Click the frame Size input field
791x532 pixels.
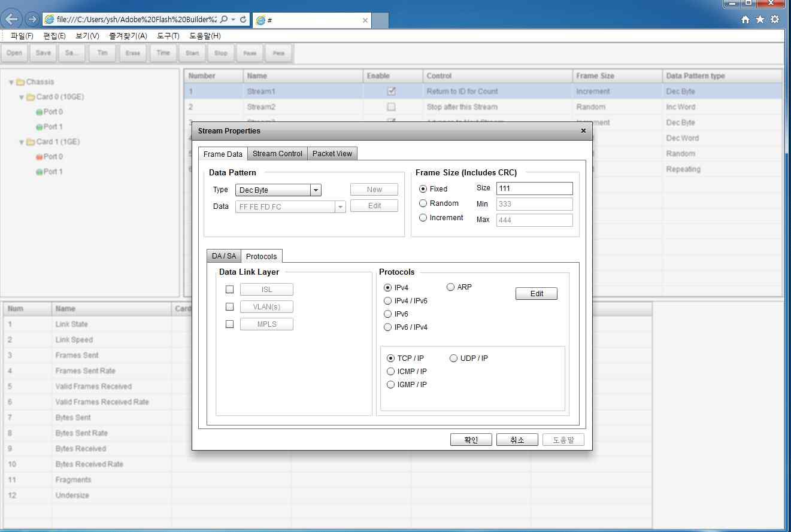(535, 189)
